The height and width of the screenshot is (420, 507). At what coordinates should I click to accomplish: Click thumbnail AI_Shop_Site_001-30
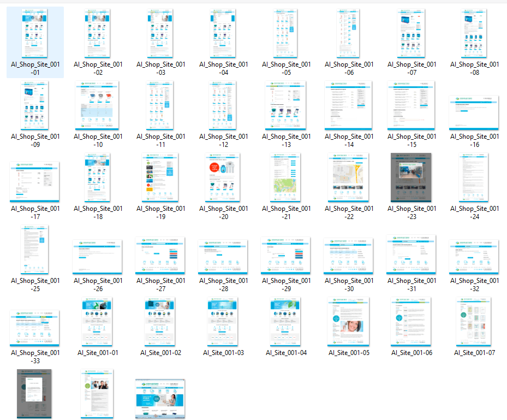[348, 256]
